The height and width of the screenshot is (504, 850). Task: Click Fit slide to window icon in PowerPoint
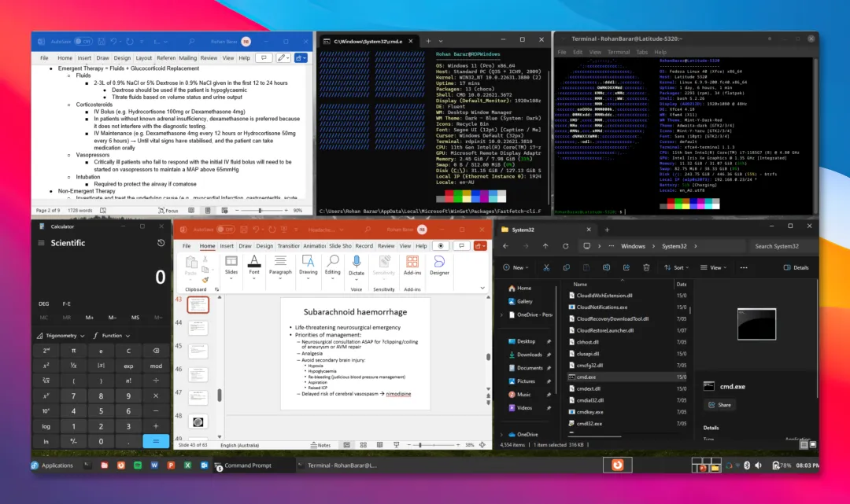482,445
